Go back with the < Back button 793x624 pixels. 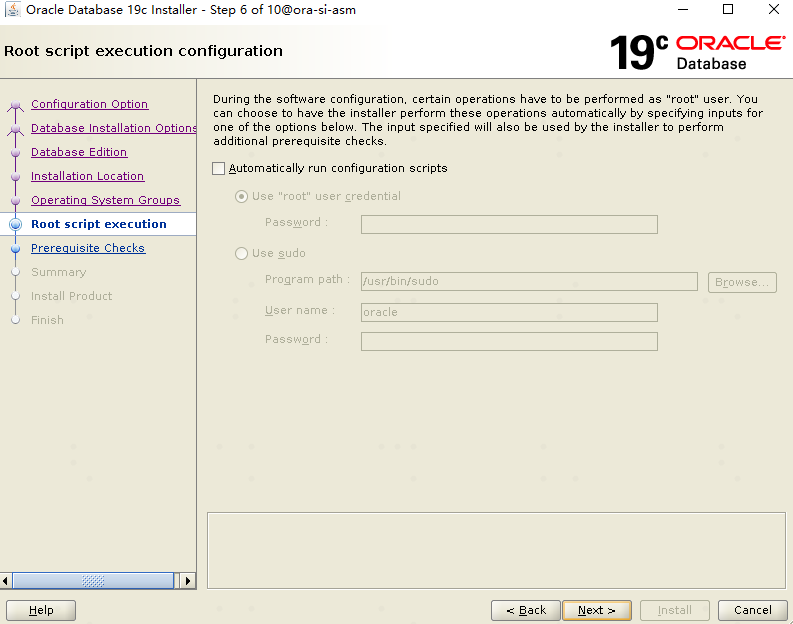[x=525, y=610]
